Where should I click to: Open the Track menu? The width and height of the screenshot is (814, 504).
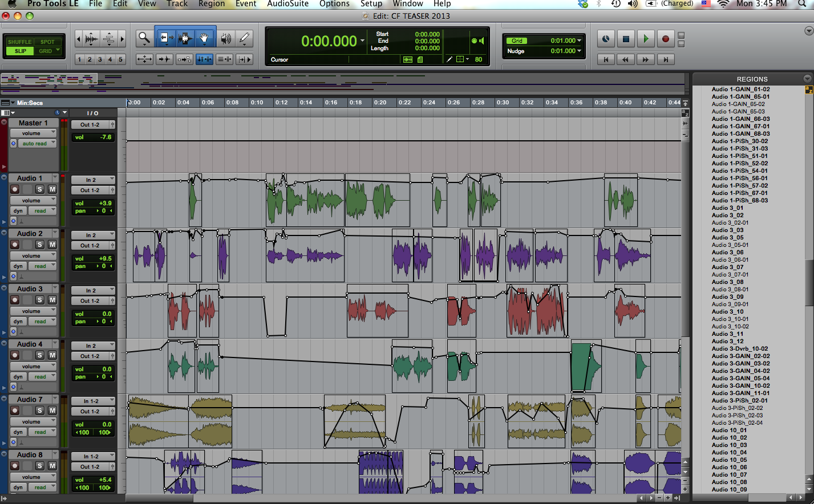[177, 4]
